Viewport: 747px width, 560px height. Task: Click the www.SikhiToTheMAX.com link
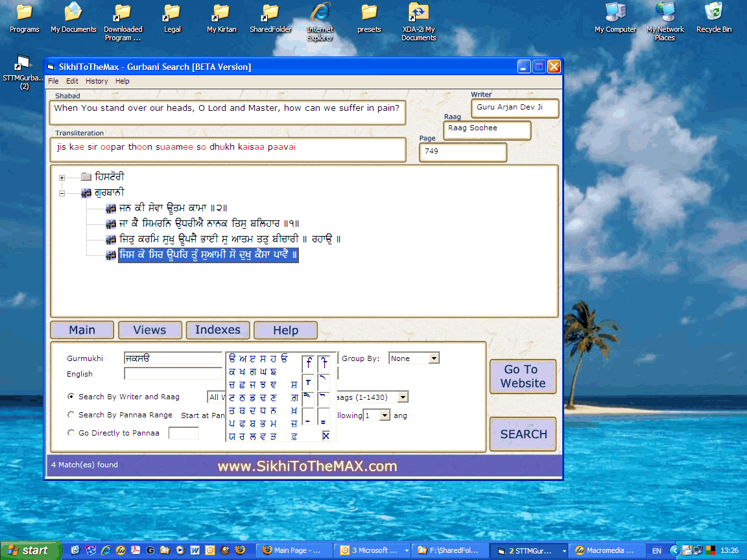point(307,466)
